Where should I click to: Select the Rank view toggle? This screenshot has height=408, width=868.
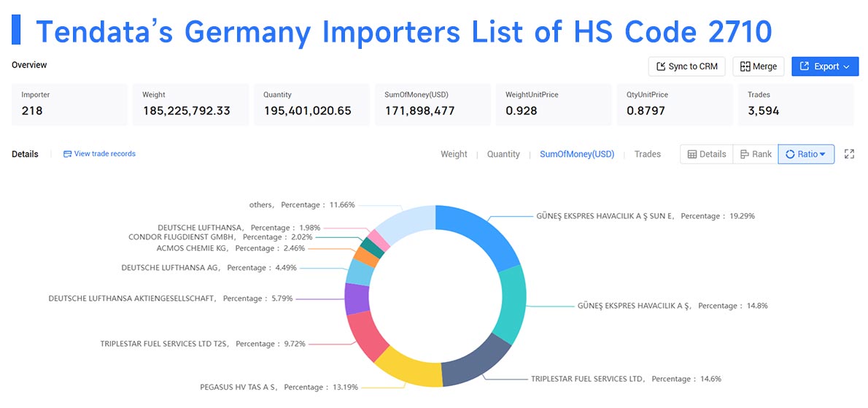pyautogui.click(x=755, y=155)
